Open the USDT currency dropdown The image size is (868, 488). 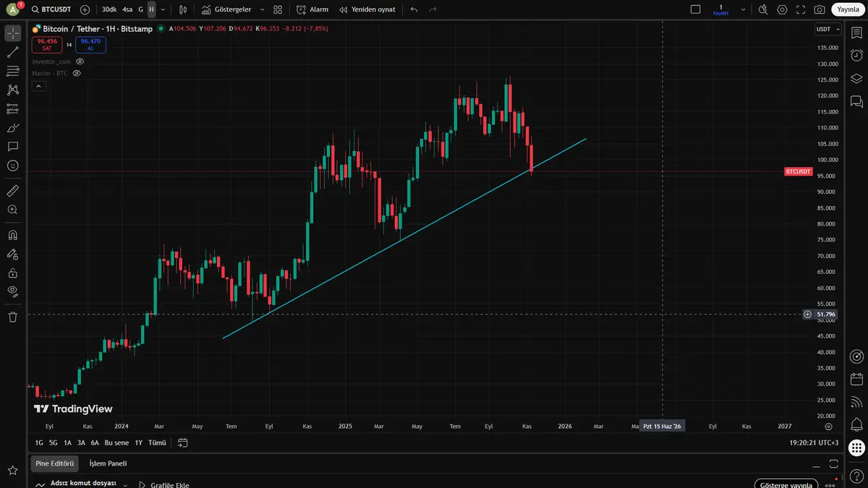point(827,30)
